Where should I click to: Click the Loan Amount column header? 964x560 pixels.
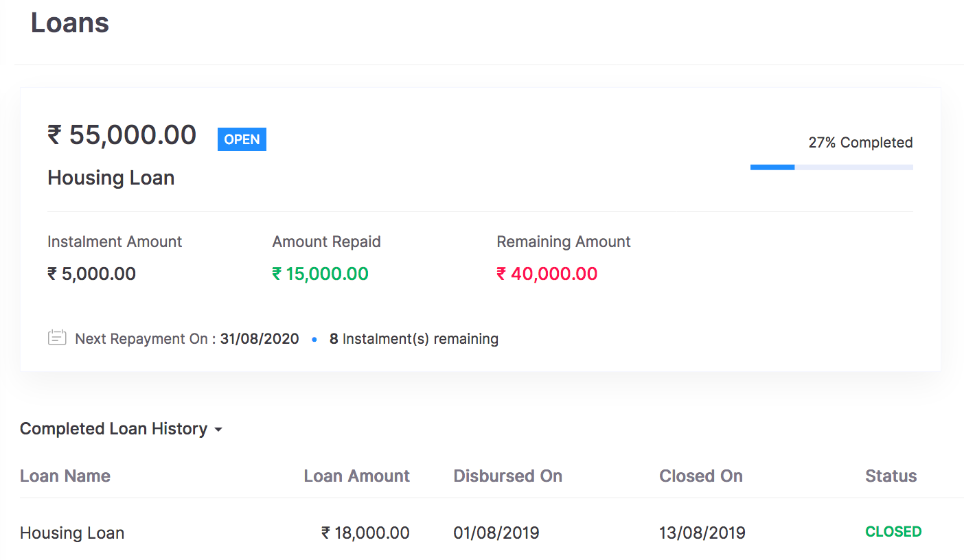[356, 476]
